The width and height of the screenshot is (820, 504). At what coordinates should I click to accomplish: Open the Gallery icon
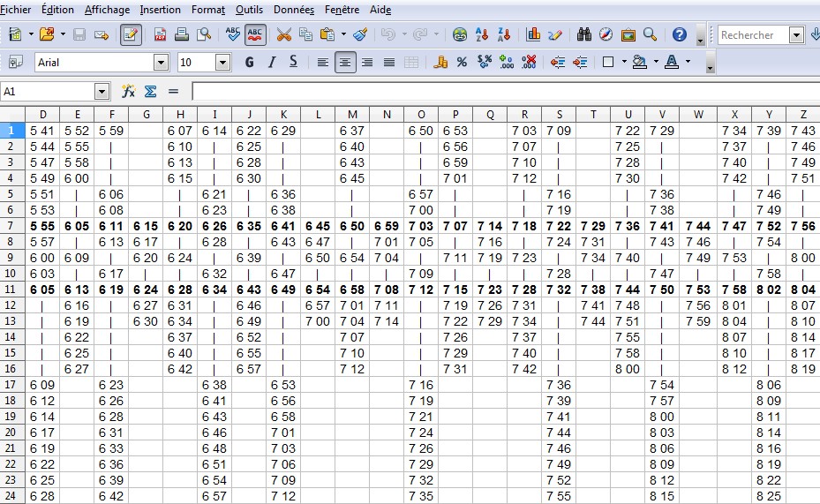[628, 35]
